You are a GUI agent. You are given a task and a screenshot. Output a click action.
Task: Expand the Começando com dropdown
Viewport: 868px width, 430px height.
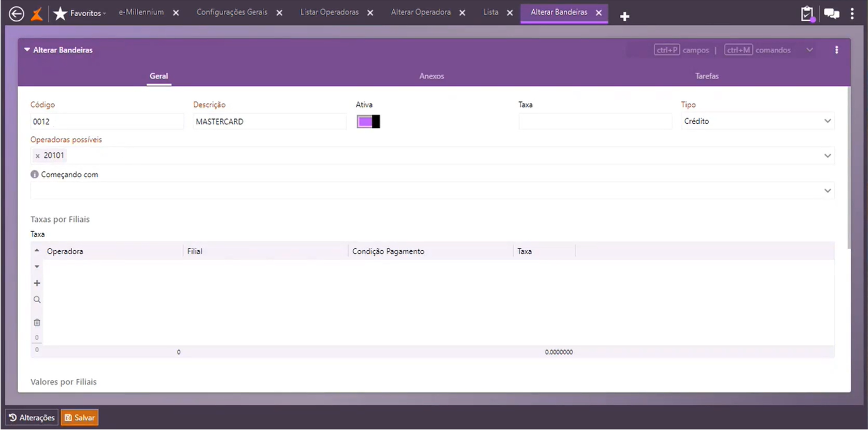(828, 191)
